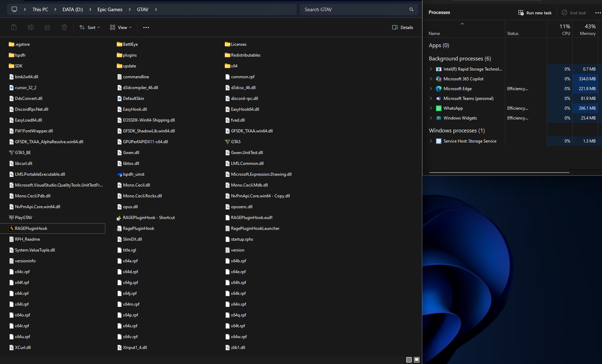Click the Share icon in Explorer toolbar
602x364 pixels.
pyautogui.click(x=48, y=27)
